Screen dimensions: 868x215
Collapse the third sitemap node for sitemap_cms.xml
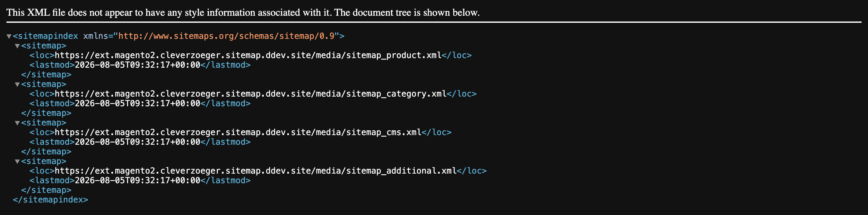[17, 123]
